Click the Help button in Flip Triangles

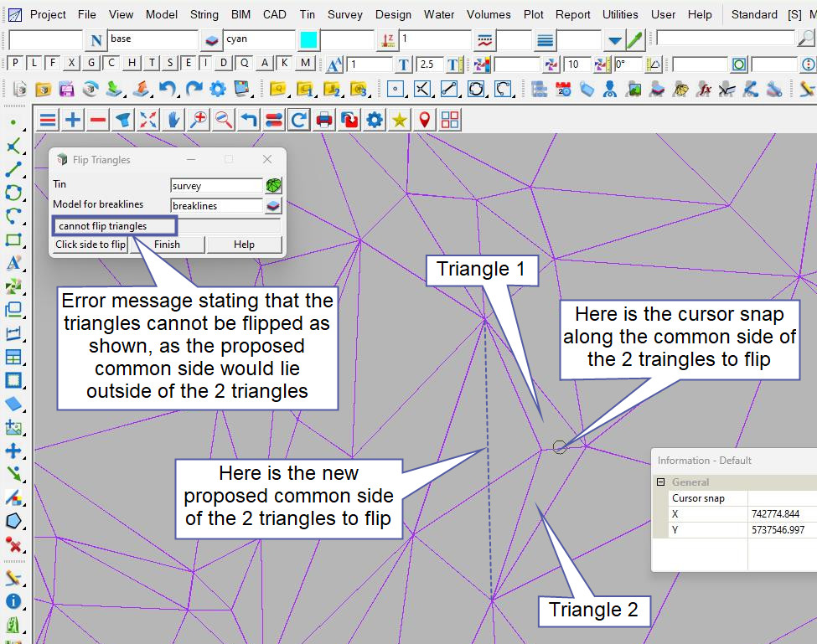(244, 245)
